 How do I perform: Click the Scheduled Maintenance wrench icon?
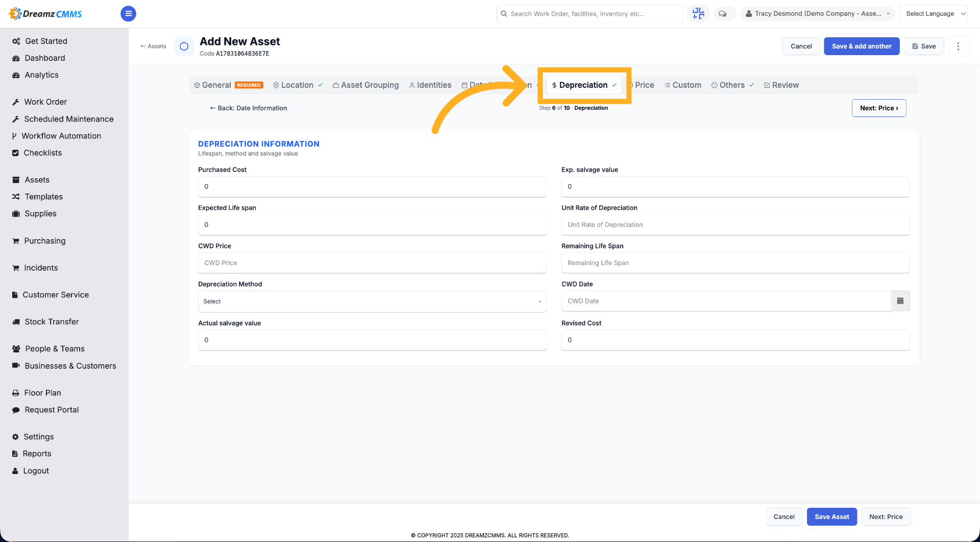(16, 119)
